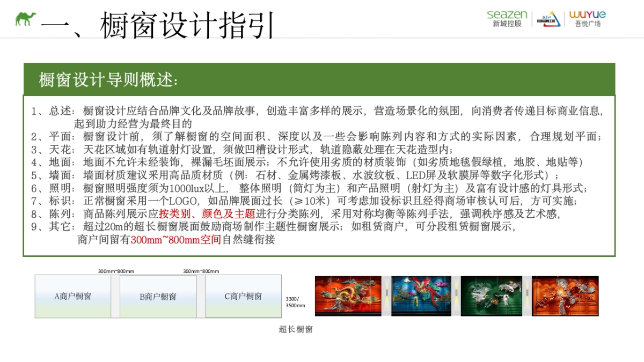Select the B商户橱窗 box
Screen dimensions: 644x362
pos(157,295)
